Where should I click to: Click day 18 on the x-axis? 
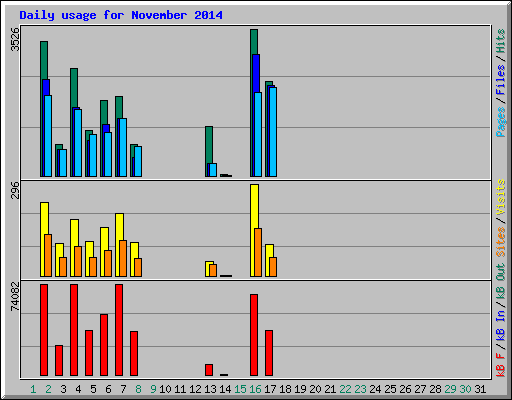click(x=285, y=389)
